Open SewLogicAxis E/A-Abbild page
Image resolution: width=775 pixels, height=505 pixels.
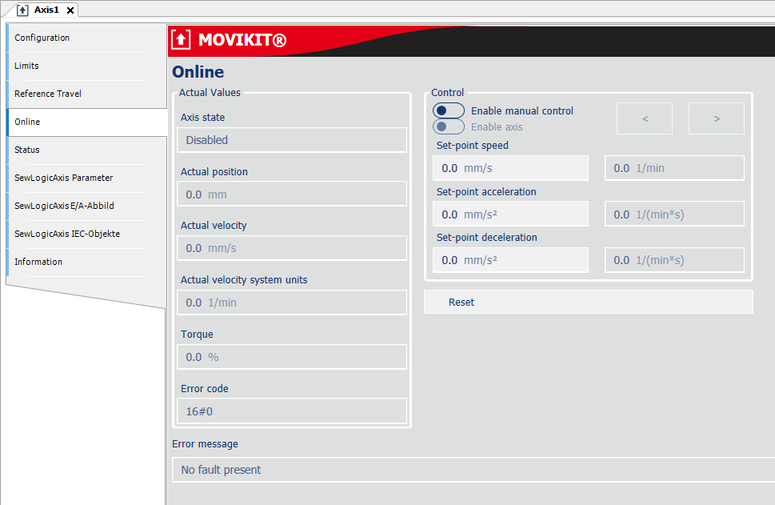tap(64, 206)
